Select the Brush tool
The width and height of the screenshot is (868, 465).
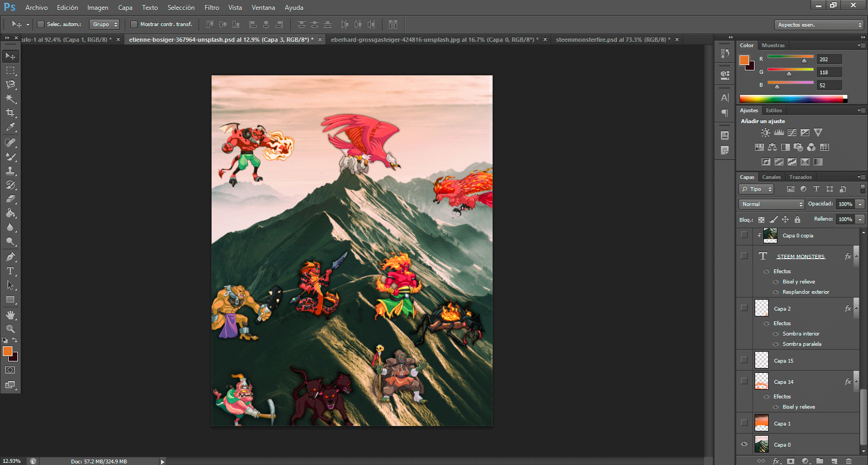coord(10,157)
